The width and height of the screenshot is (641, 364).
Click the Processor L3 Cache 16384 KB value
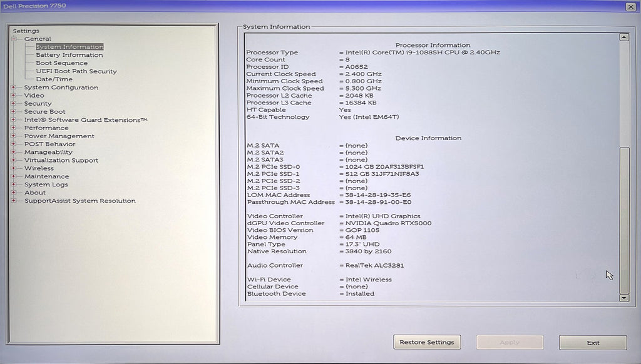361,103
